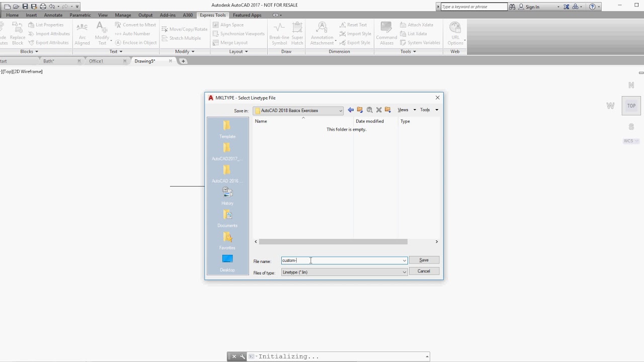This screenshot has height=362, width=644.
Task: Click the Delete X icon in dialog
Action: 379,110
